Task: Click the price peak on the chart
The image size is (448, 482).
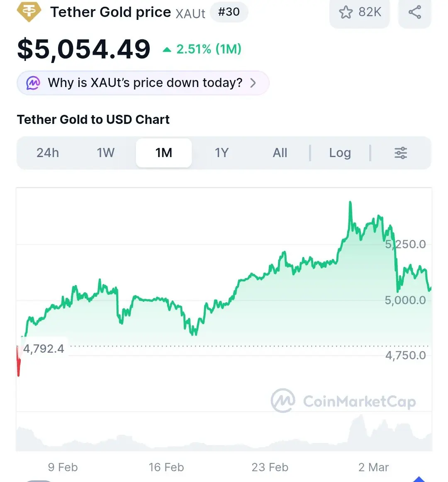Action: click(351, 203)
